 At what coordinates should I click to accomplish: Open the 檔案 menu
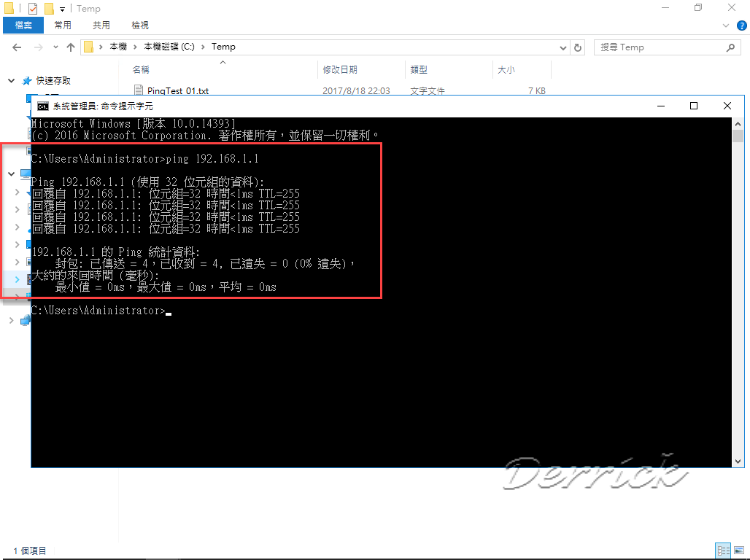(x=23, y=25)
